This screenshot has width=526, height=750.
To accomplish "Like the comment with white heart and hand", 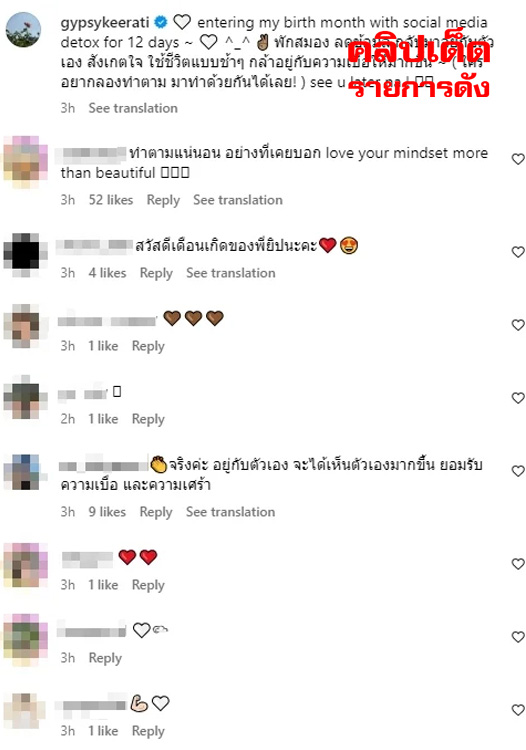I will click(518, 637).
